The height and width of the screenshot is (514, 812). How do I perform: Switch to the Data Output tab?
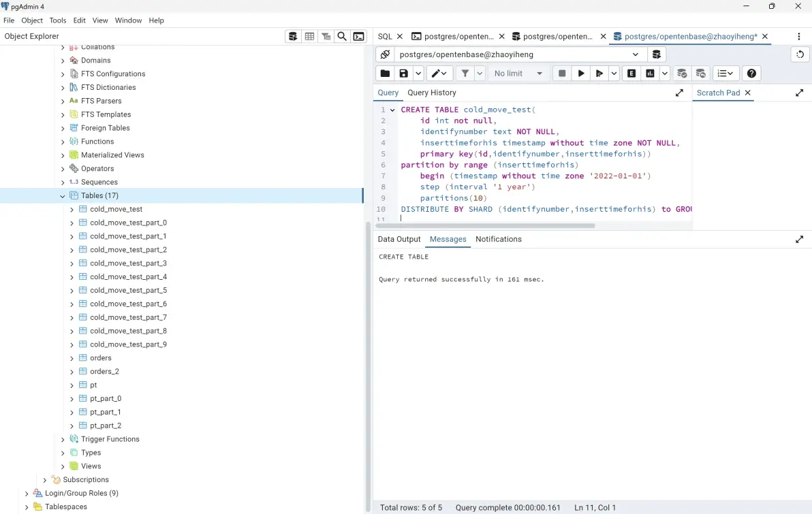tap(399, 239)
